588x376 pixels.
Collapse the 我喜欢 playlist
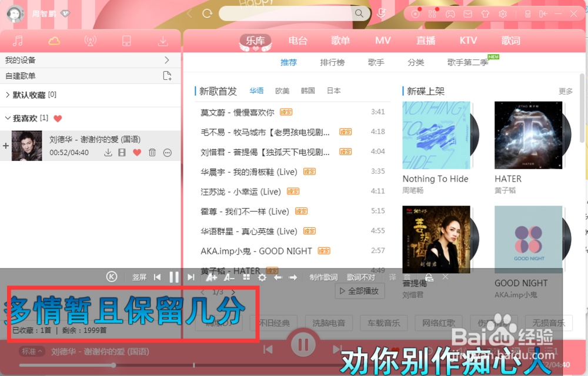[x=8, y=118]
